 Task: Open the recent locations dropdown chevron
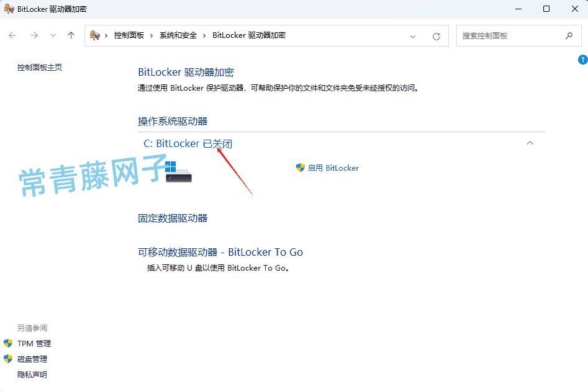tap(53, 35)
